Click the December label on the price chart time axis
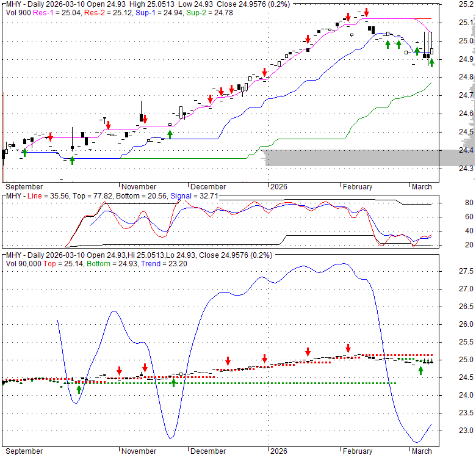 (207, 187)
